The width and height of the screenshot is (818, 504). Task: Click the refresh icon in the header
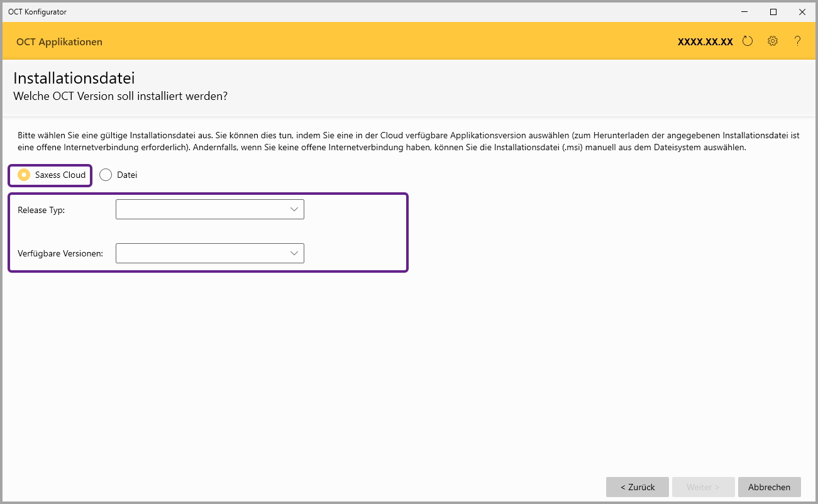tap(748, 41)
